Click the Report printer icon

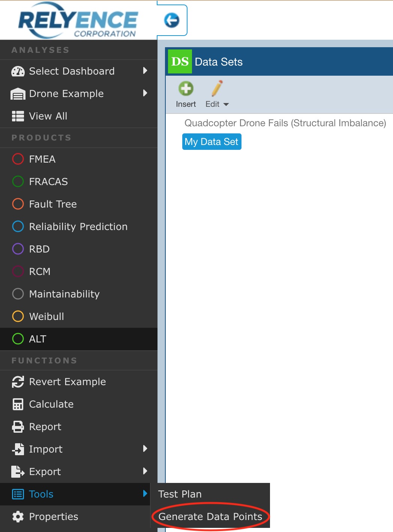(x=18, y=427)
